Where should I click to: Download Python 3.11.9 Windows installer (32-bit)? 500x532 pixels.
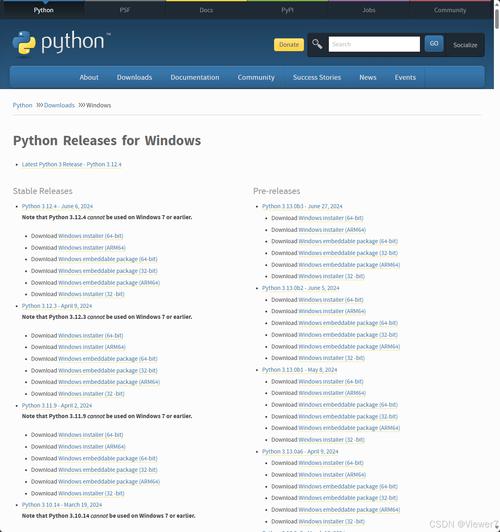coord(91,493)
